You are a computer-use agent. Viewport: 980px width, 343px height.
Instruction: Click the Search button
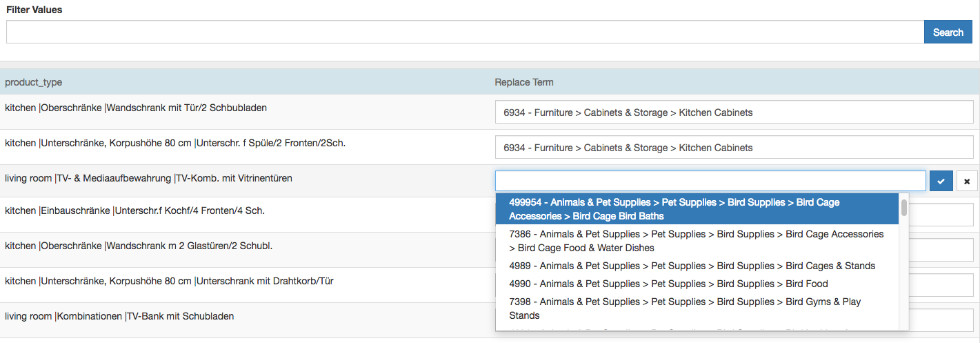pyautogui.click(x=948, y=32)
